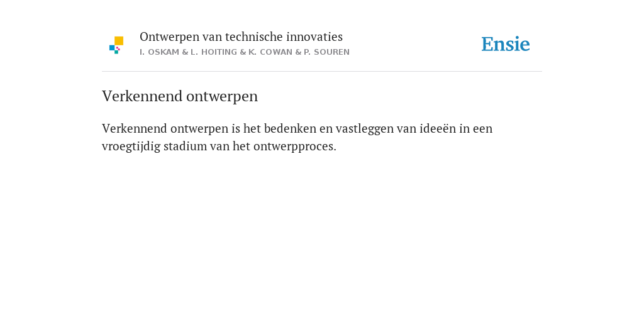
Task: Open the Ensie logo link
Action: pyautogui.click(x=506, y=44)
